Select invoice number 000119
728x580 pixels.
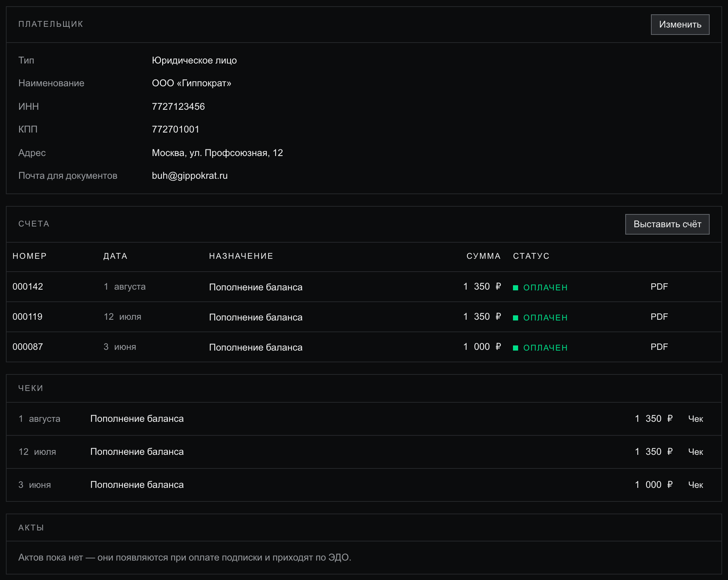tap(28, 317)
